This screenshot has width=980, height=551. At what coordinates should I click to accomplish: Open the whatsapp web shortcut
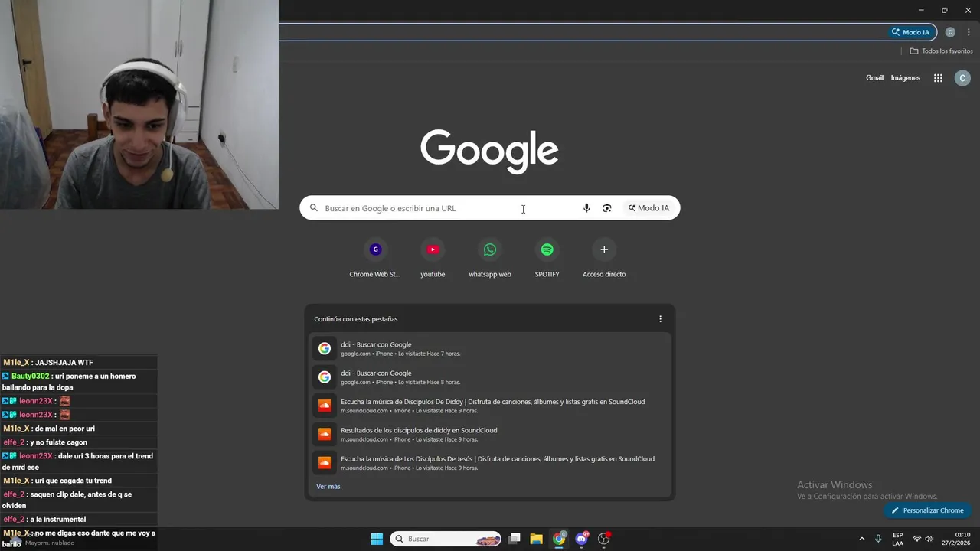[x=490, y=259]
